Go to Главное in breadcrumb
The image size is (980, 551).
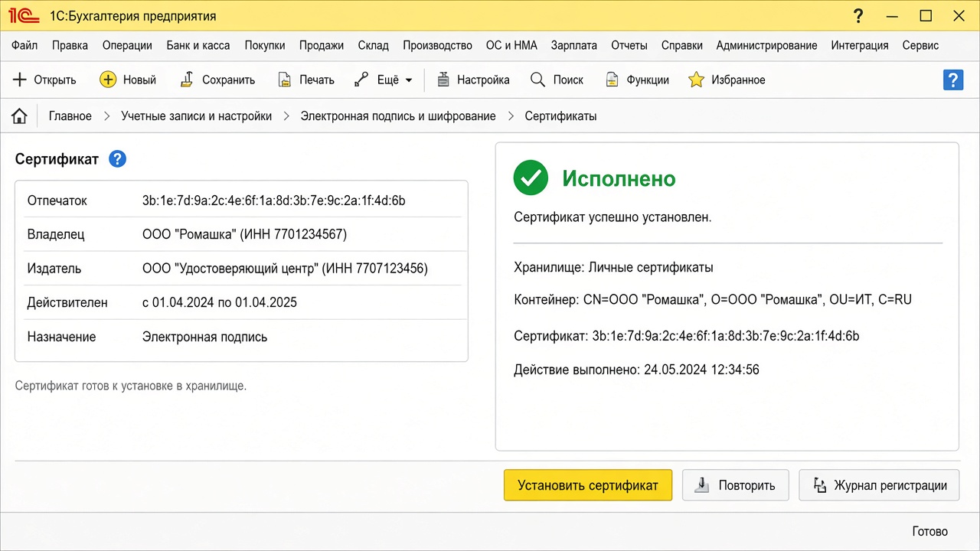[70, 116]
